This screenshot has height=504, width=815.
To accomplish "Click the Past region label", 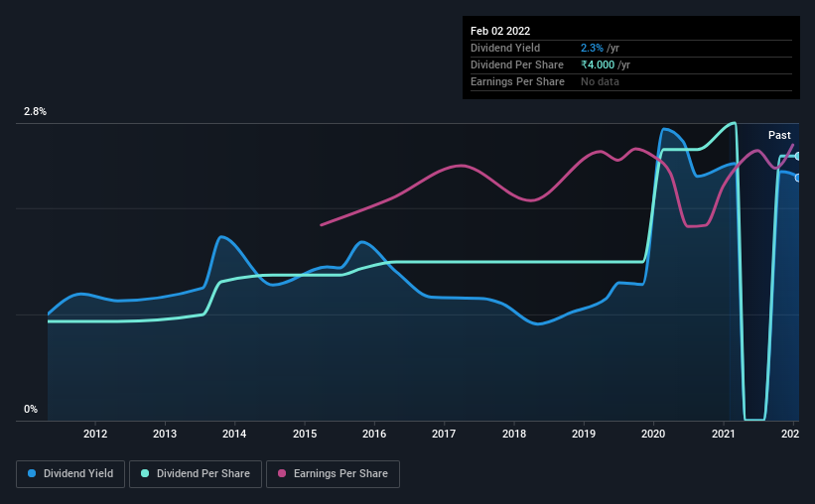I will point(779,135).
